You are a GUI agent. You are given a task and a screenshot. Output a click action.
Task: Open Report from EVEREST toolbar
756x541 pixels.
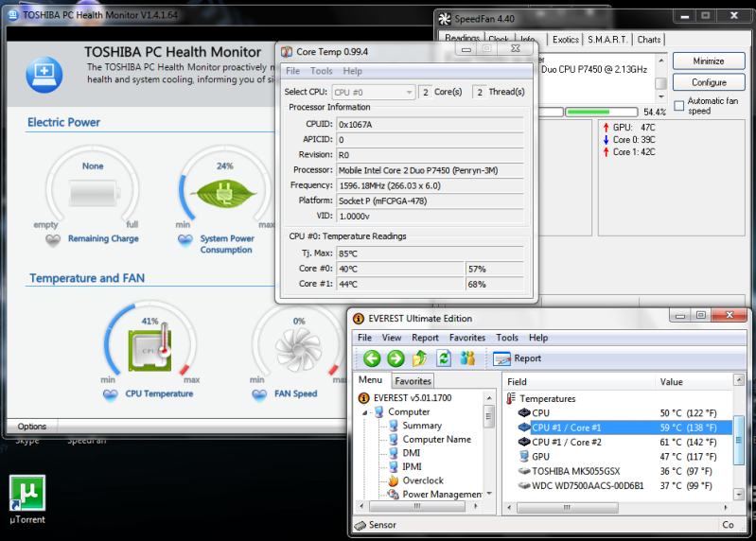pyautogui.click(x=517, y=358)
